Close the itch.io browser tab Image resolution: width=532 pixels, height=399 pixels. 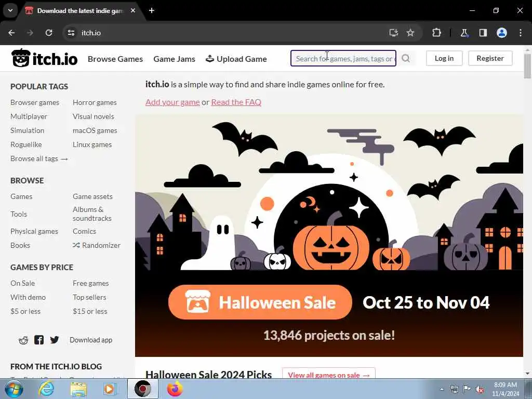click(x=133, y=10)
